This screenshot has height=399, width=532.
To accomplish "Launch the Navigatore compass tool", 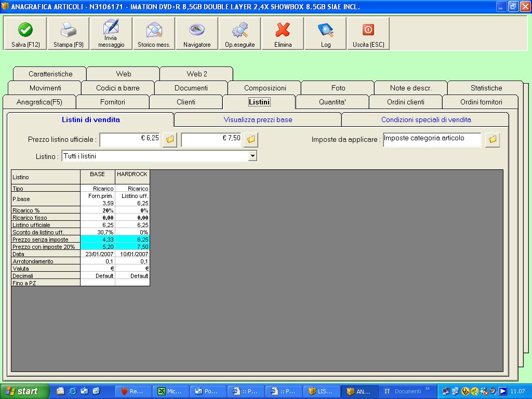I will [197, 34].
